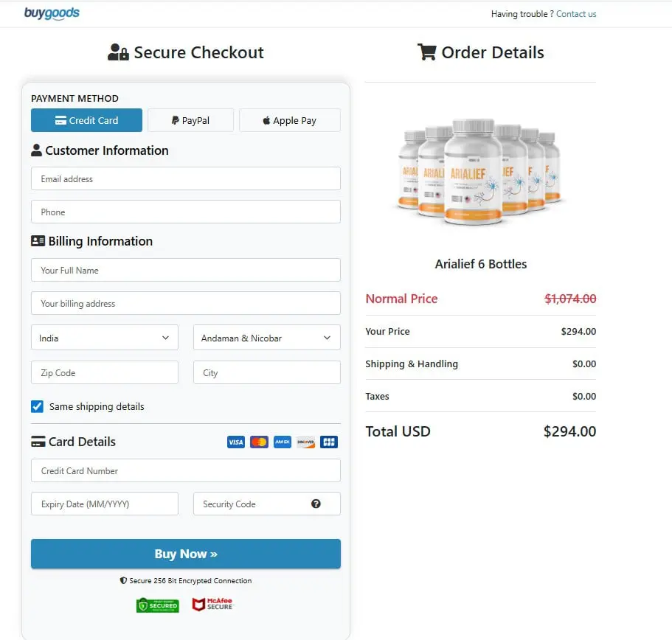Click the Mastercard icon

[259, 442]
